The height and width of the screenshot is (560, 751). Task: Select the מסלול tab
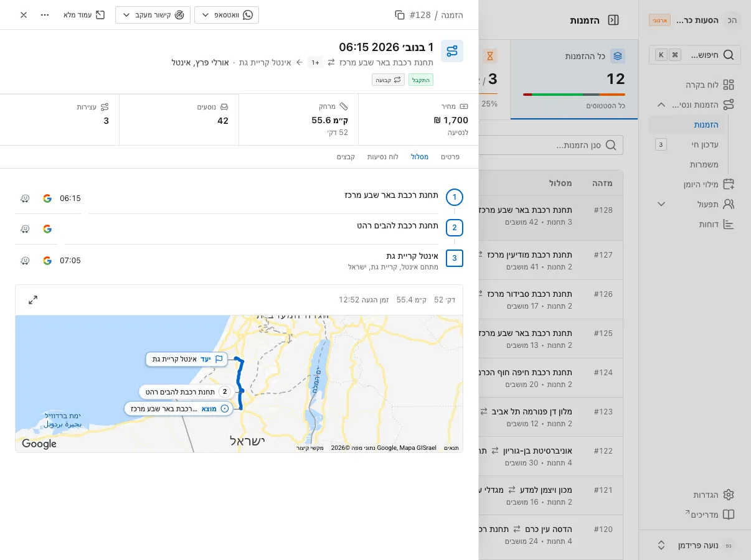[x=420, y=157]
